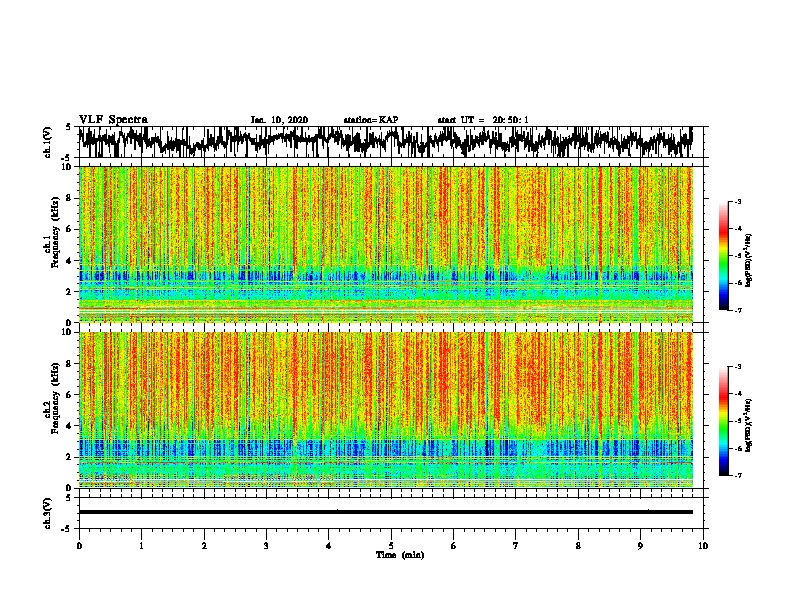Click the "-7" tick on the ch.1 colorbar
Screen dimensions: 792x612
tap(738, 310)
